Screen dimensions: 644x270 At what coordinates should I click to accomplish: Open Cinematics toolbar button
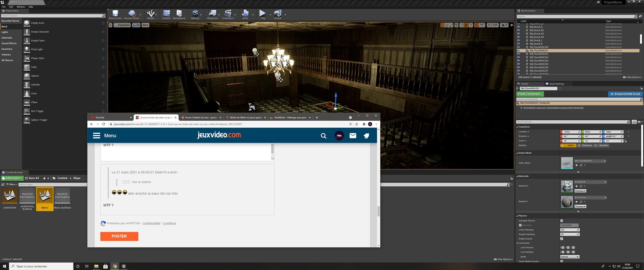[228, 15]
